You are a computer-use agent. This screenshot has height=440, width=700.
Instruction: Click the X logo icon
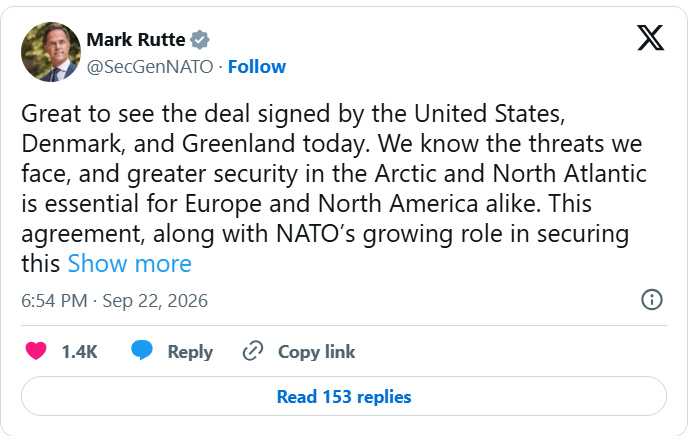650,38
